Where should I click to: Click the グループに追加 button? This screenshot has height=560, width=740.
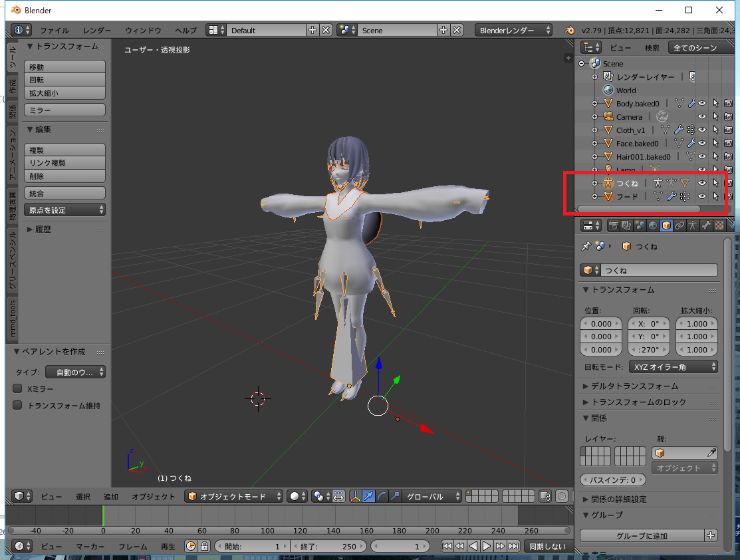click(642, 536)
